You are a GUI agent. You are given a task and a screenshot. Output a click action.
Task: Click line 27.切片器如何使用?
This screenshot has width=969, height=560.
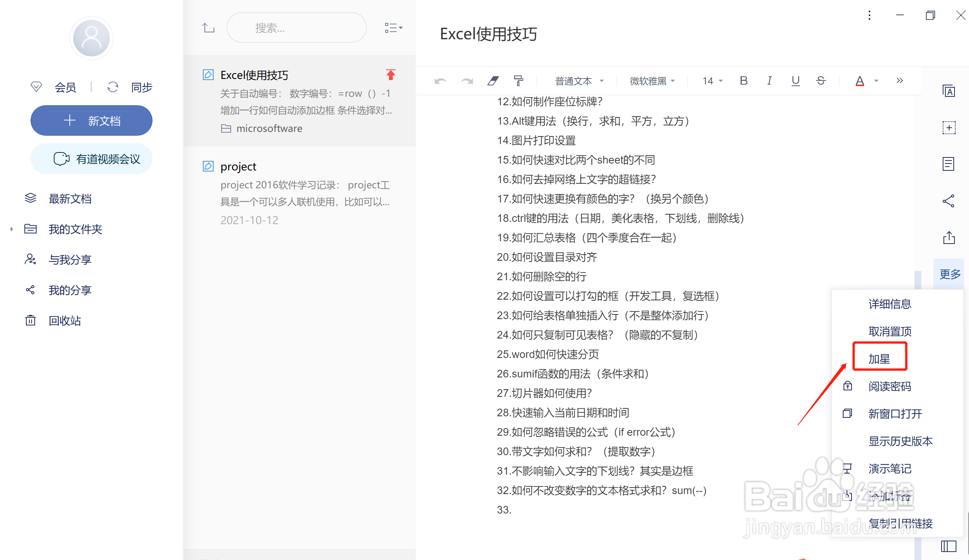pos(544,393)
